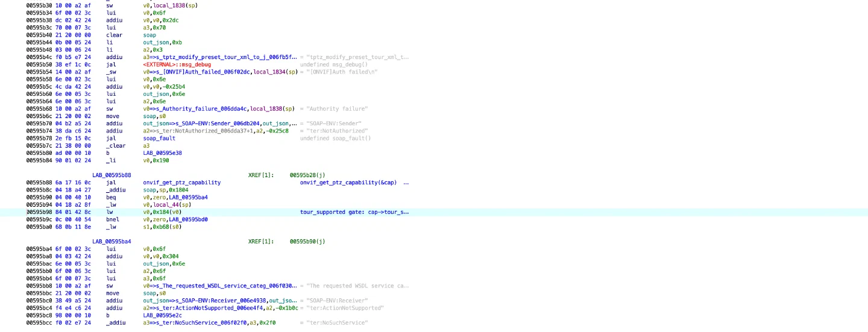Viewport: 868px width, 332px height.
Task: Click bytes "2e fb 15 0c"
Action: (73, 138)
